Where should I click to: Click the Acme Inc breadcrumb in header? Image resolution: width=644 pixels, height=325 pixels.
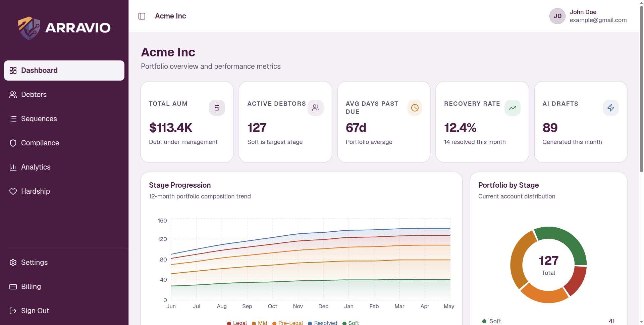click(170, 16)
